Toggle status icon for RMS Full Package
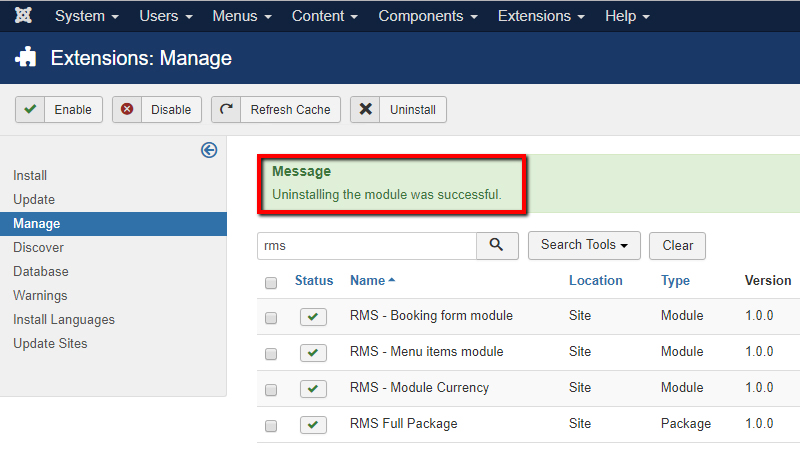This screenshot has height=450, width=800. coord(313,425)
